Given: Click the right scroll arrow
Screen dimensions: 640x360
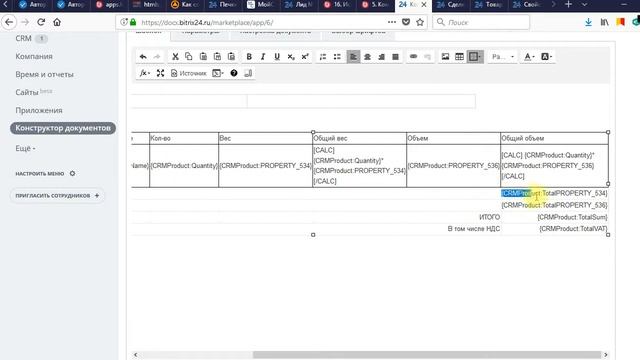Looking at the screenshot, I should point(606,355).
